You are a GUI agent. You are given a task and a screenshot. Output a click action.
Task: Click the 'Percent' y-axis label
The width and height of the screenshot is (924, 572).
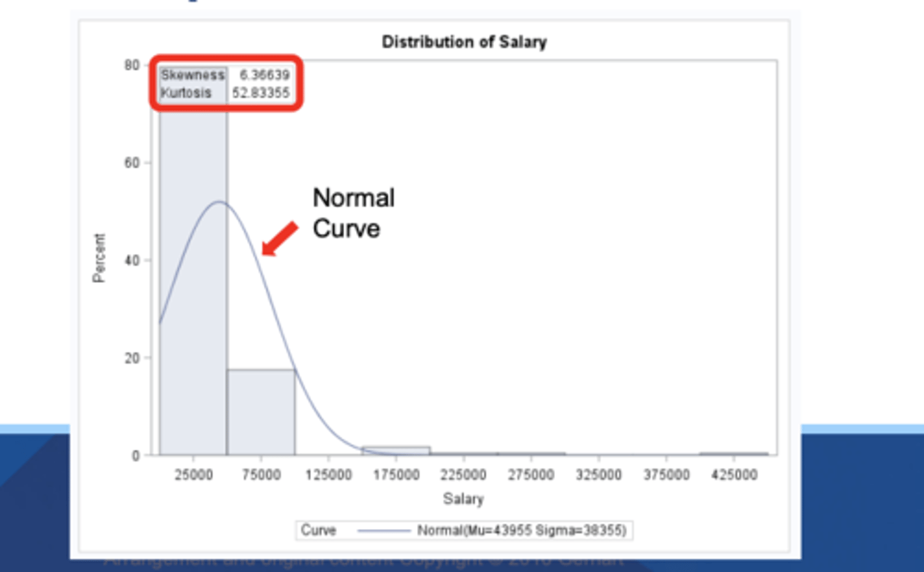click(98, 258)
